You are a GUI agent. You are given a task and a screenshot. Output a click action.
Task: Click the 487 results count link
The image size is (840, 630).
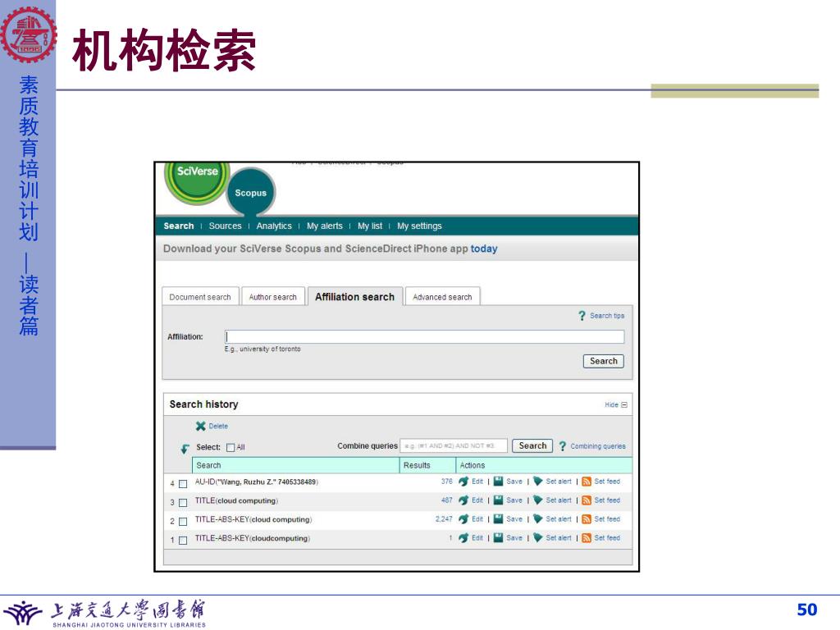click(x=447, y=500)
